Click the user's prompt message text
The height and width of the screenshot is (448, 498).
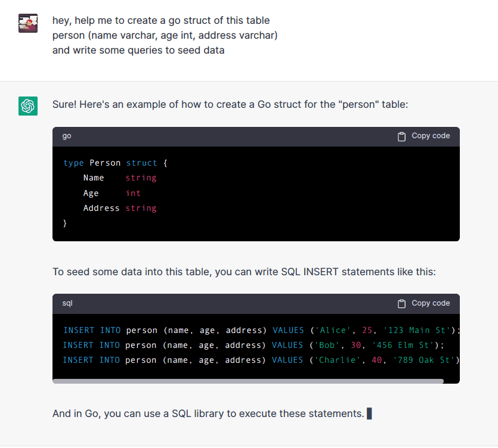pyautogui.click(x=165, y=36)
